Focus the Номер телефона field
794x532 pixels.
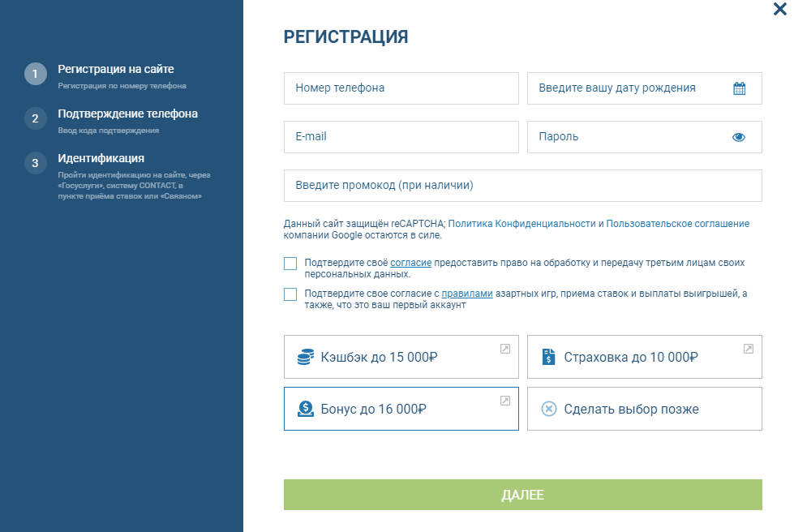click(x=401, y=88)
